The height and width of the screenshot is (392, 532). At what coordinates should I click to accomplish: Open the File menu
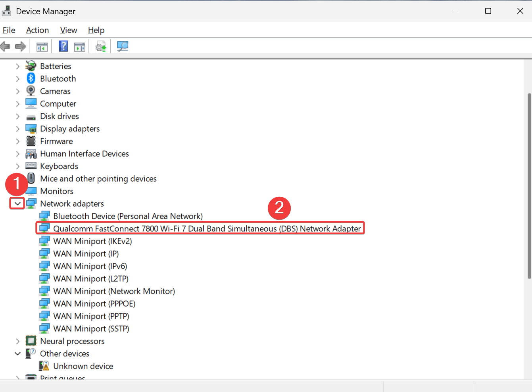pyautogui.click(x=9, y=30)
